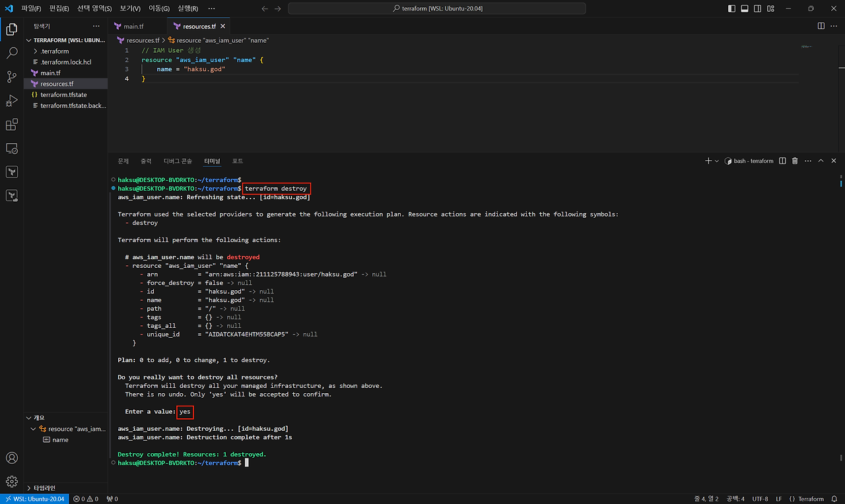The height and width of the screenshot is (504, 845).
Task: Kill terminal with the trash icon
Action: (795, 161)
